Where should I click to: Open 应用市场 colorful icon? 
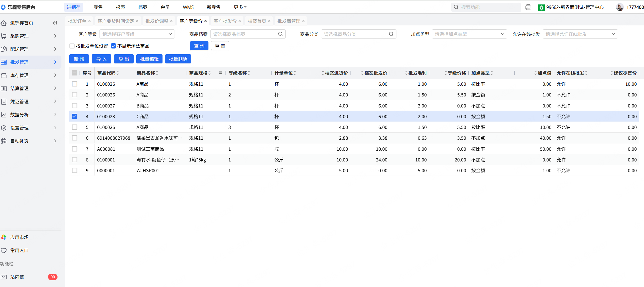4,237
